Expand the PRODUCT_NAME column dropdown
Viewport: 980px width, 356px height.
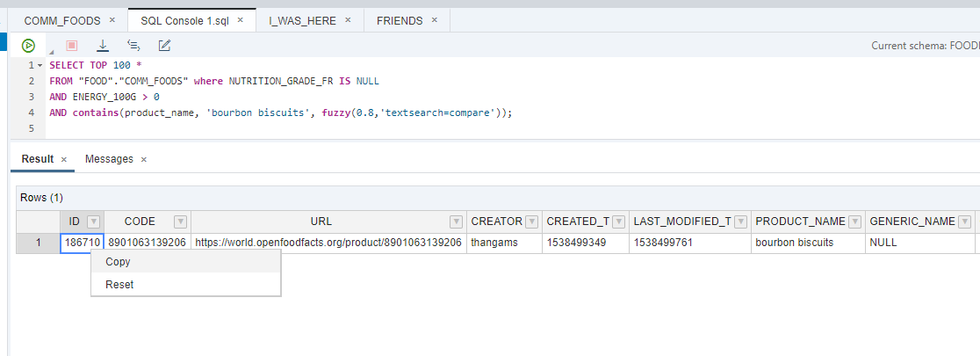click(855, 222)
